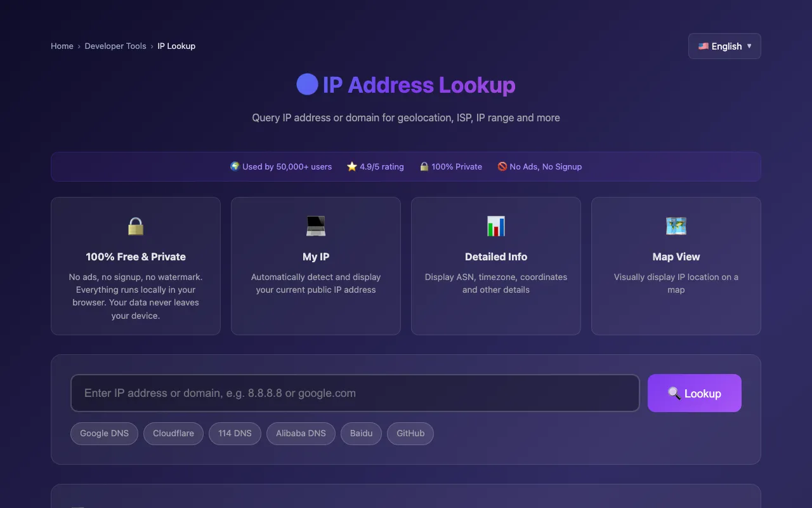Select the Detailed Info card title

(496, 257)
